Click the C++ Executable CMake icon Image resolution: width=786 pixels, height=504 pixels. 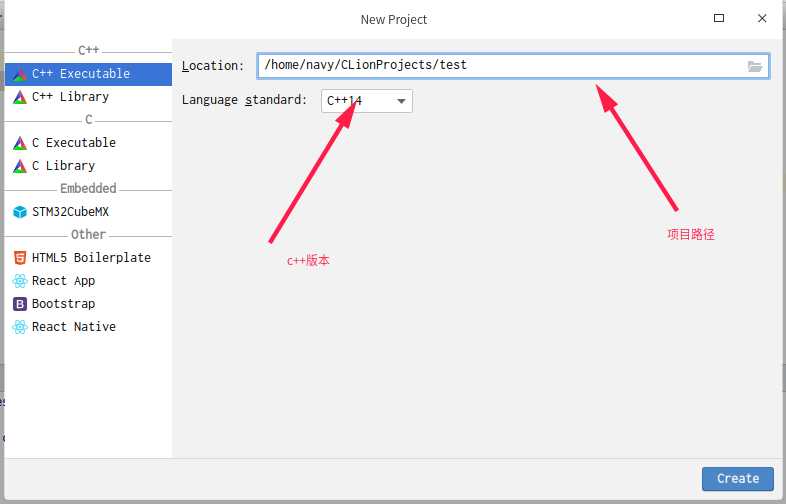coord(20,74)
